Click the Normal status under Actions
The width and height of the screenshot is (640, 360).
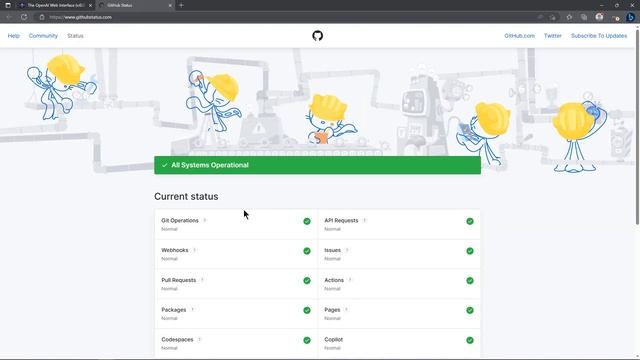pyautogui.click(x=332, y=289)
